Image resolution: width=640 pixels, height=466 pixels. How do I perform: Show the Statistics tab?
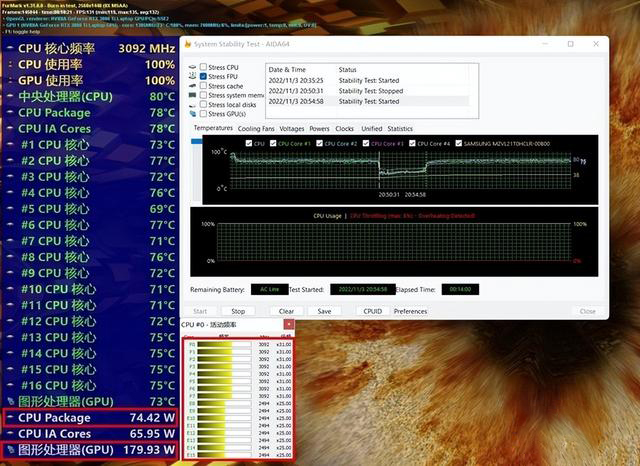tap(400, 129)
